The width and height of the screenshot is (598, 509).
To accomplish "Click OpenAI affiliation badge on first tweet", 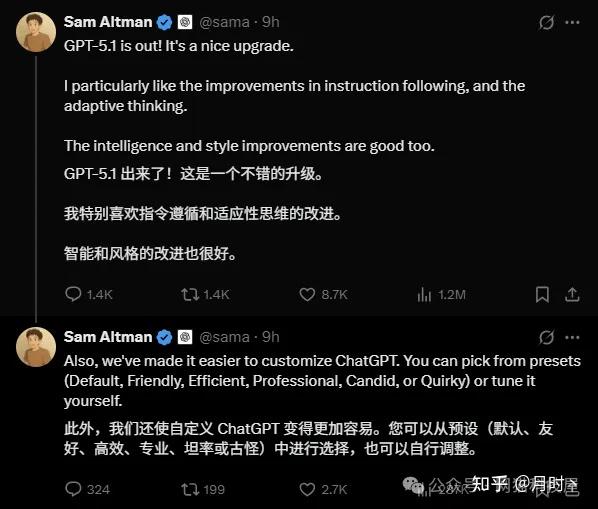I will point(185,22).
